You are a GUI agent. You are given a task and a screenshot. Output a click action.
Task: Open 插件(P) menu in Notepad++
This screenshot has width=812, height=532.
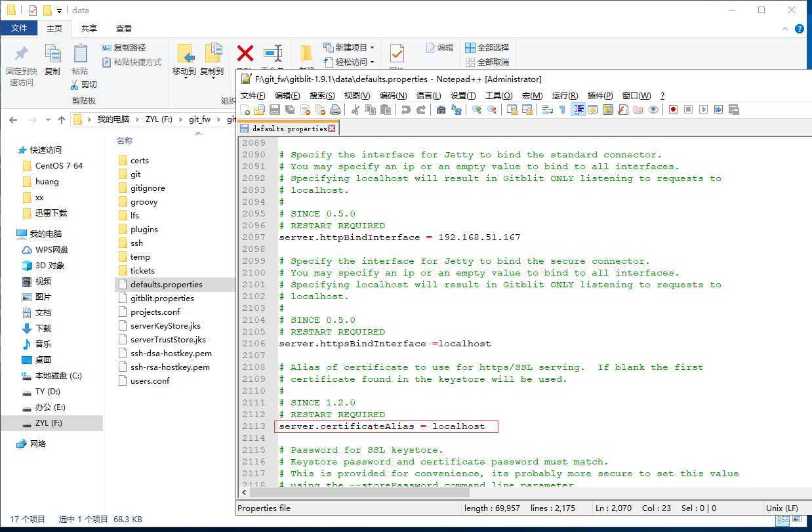[600, 96]
